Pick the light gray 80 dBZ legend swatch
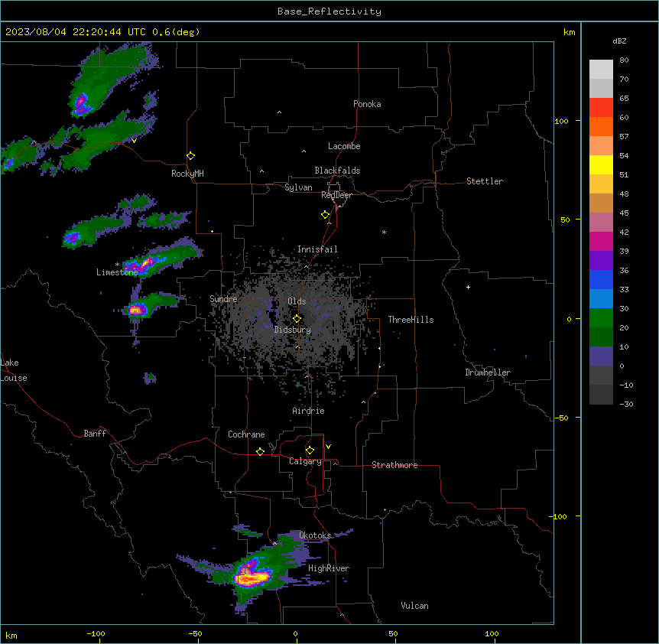 click(601, 70)
